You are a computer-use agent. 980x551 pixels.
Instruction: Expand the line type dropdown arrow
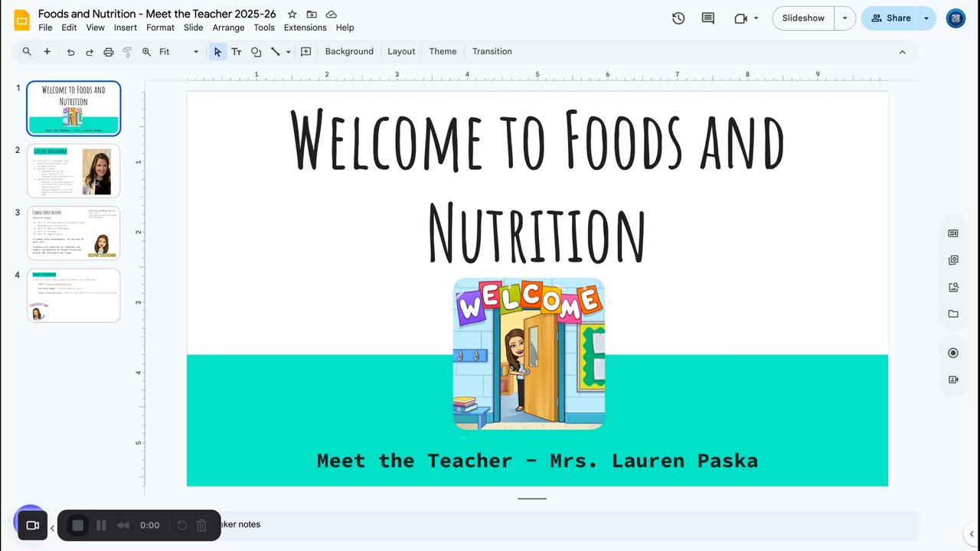pos(289,52)
